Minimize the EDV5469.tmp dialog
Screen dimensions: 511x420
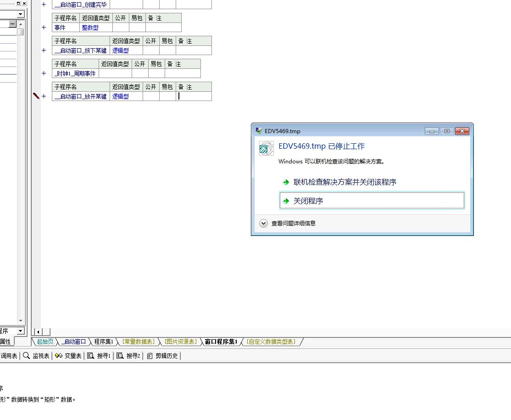pyautogui.click(x=432, y=131)
